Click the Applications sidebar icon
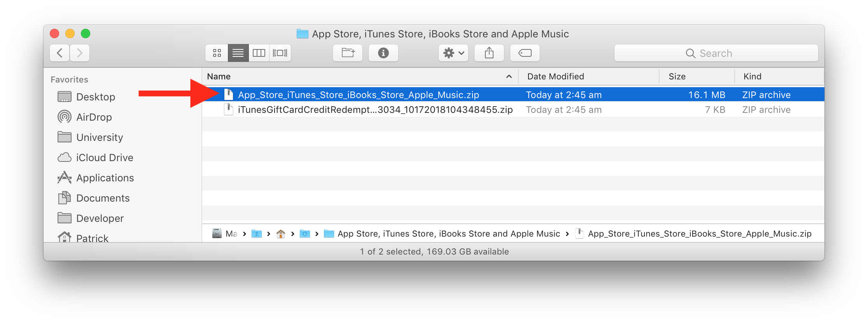Screen dimensions: 868x323 click(x=65, y=177)
